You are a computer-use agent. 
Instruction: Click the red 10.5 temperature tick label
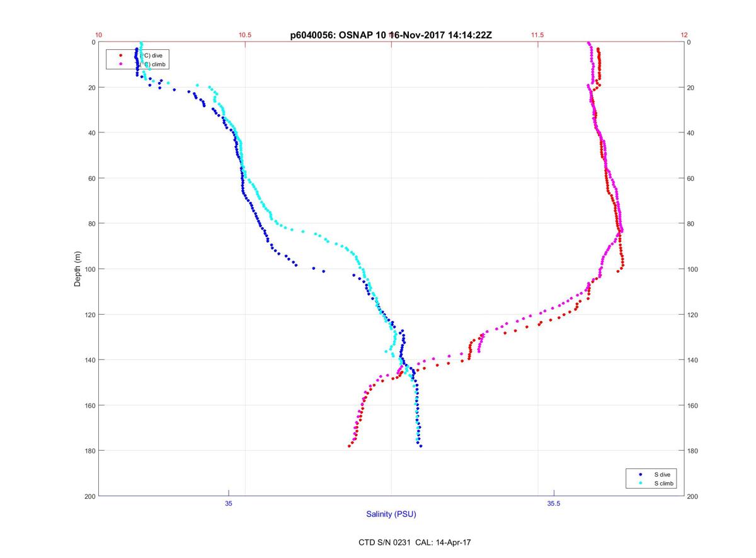(245, 35)
